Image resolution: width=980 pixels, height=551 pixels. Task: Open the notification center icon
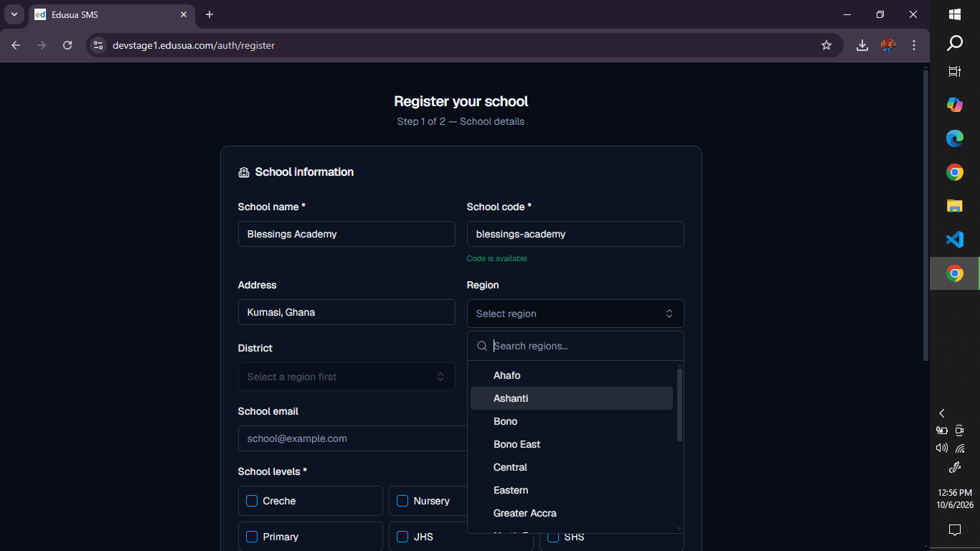(x=955, y=530)
